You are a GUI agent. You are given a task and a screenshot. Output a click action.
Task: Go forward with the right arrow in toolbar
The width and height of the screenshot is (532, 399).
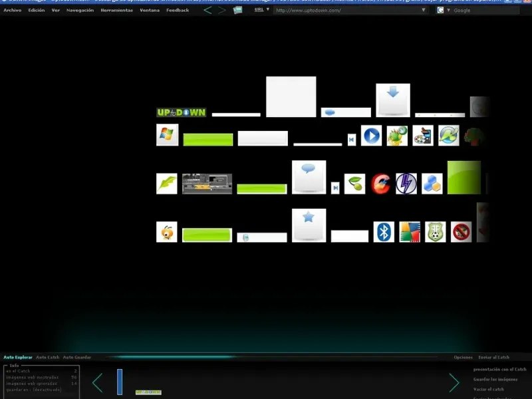pos(222,10)
